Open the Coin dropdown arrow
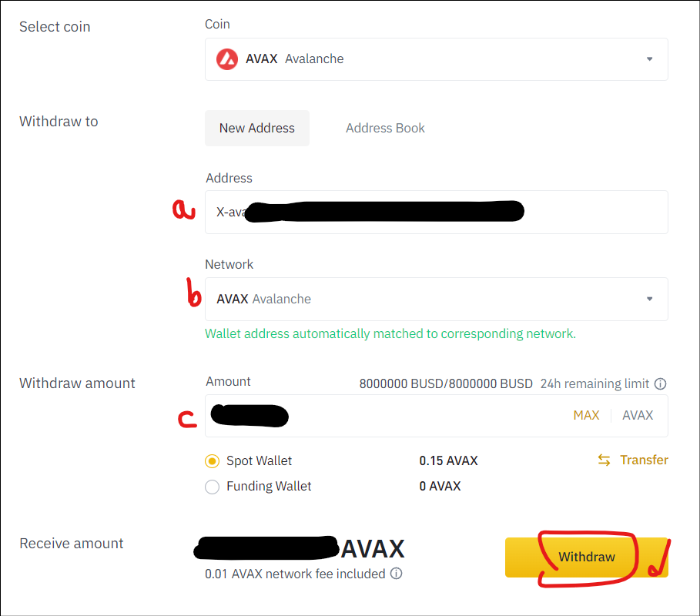Screen dimensions: 700x616 [649, 59]
